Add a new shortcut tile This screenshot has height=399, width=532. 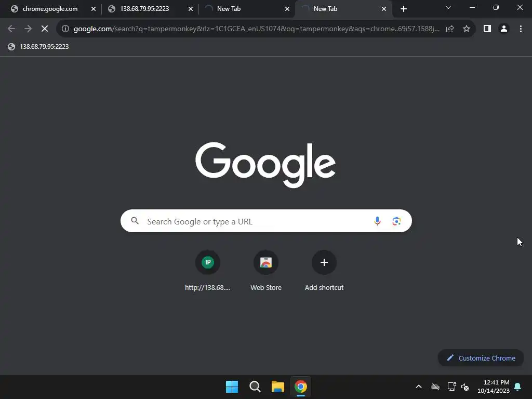coord(324,271)
